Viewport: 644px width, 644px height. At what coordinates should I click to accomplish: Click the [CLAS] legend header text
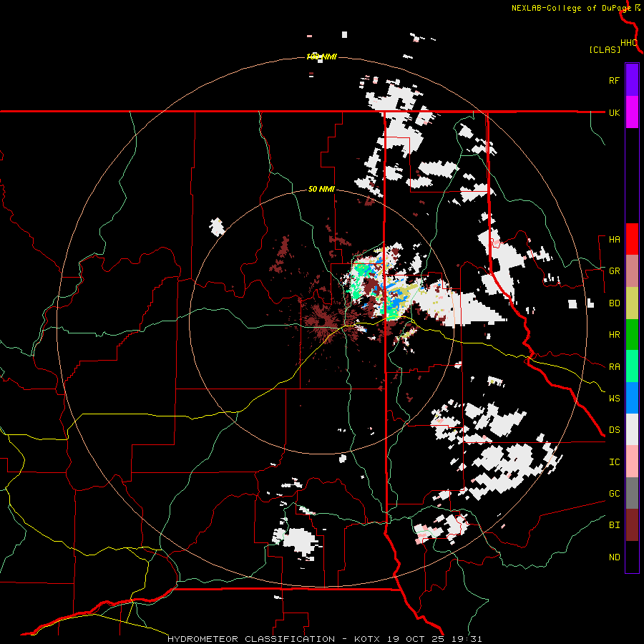[605, 50]
